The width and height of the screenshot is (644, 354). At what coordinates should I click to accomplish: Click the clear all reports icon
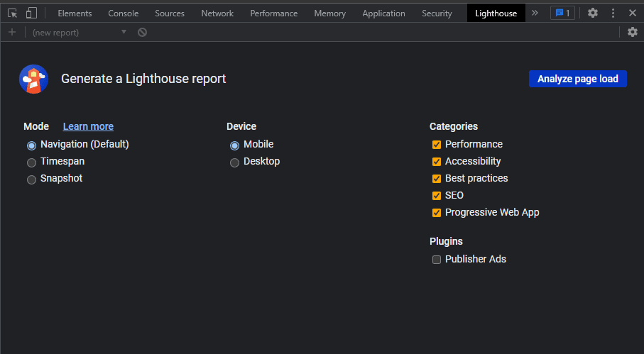(142, 32)
